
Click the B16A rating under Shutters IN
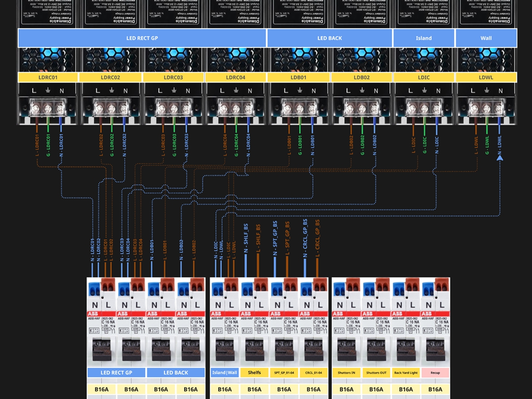pyautogui.click(x=347, y=389)
